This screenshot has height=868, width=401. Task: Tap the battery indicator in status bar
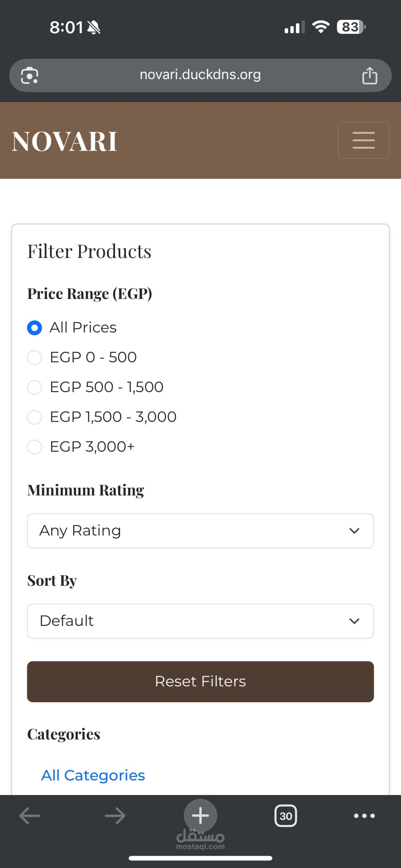coord(351,27)
